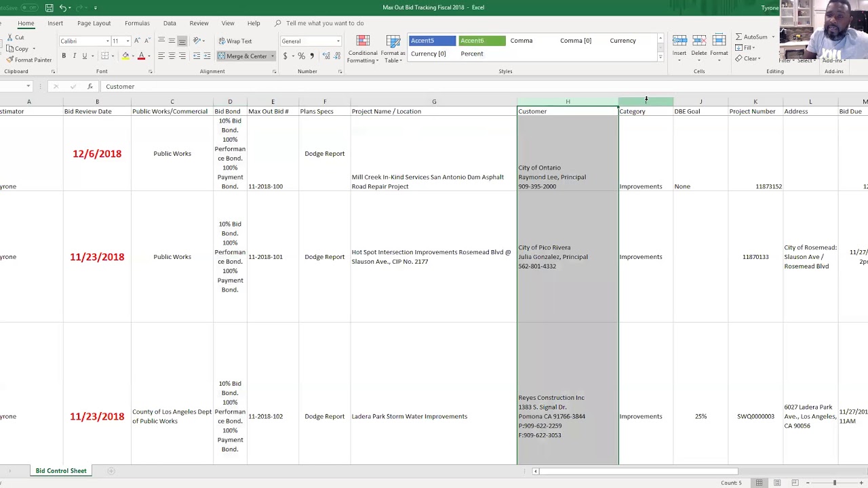Open the General number format dropdown

(338, 41)
